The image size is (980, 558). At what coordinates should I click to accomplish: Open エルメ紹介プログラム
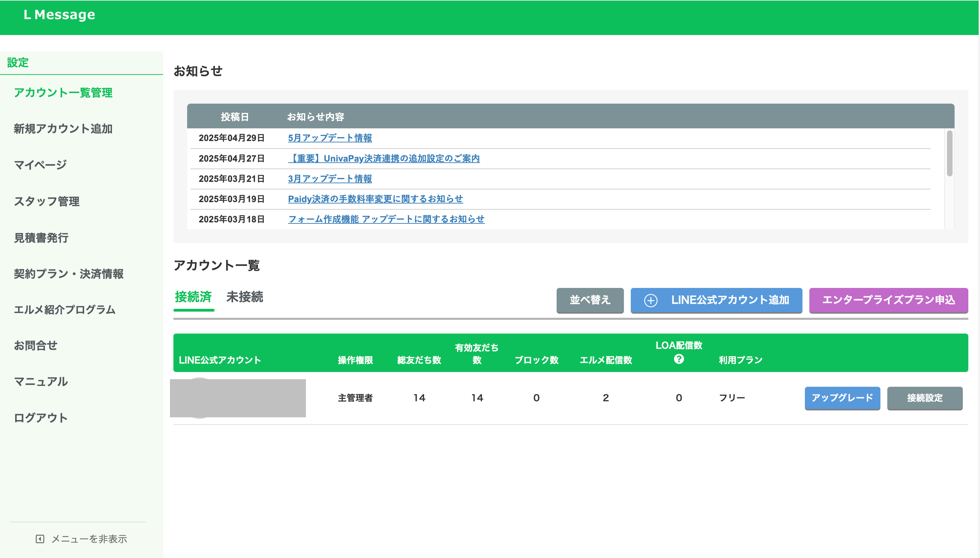[x=65, y=309]
